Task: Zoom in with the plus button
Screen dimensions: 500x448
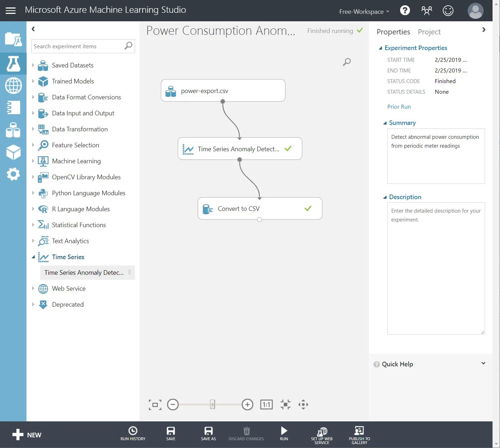Action: point(247,404)
